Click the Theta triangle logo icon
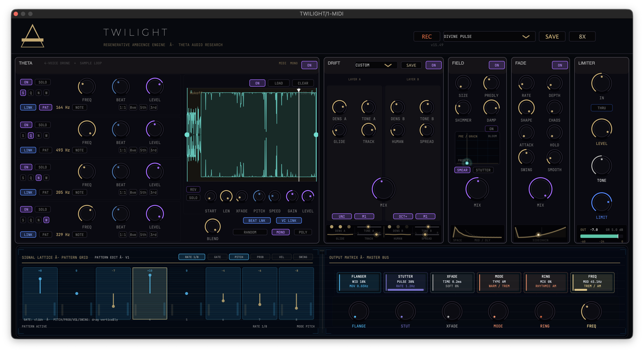 point(33,36)
